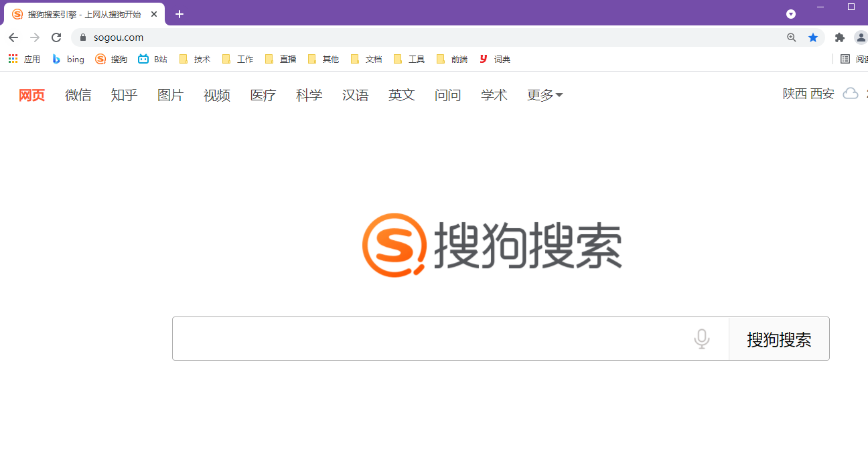Select the 网页 search category

click(x=31, y=95)
